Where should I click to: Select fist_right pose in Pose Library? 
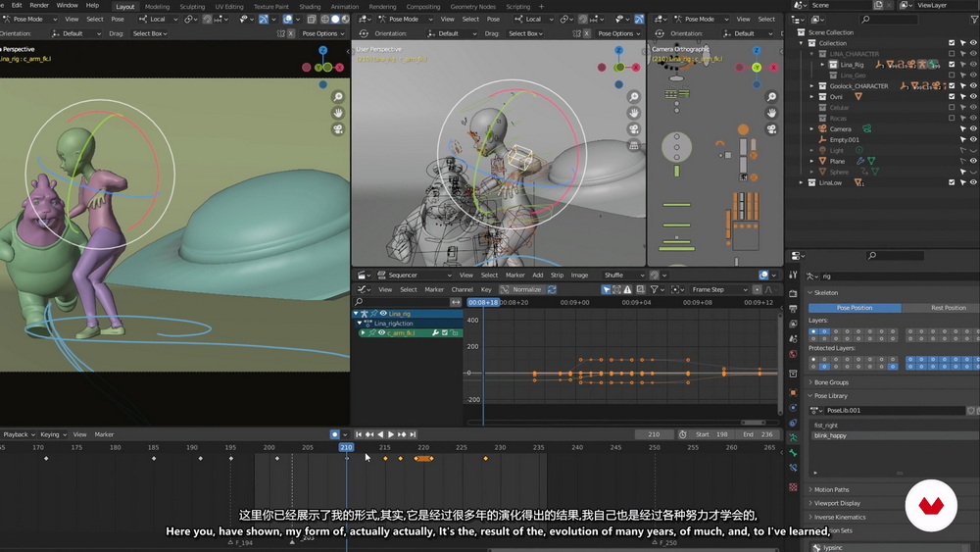pyautogui.click(x=895, y=426)
